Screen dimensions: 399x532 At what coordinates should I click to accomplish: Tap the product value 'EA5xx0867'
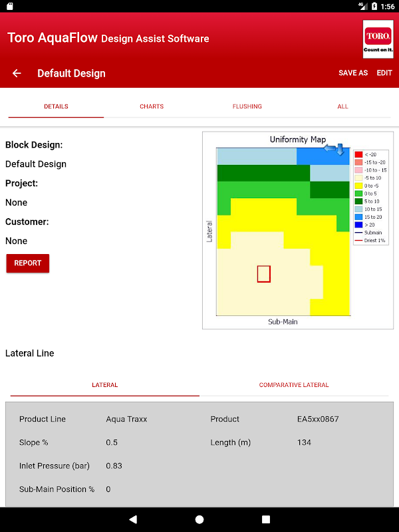(318, 419)
